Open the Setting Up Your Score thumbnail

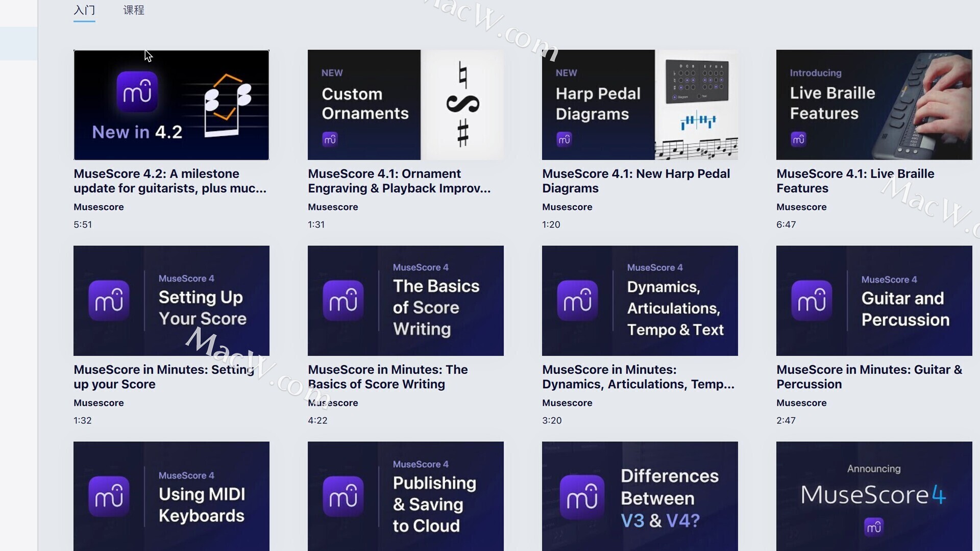pos(171,300)
